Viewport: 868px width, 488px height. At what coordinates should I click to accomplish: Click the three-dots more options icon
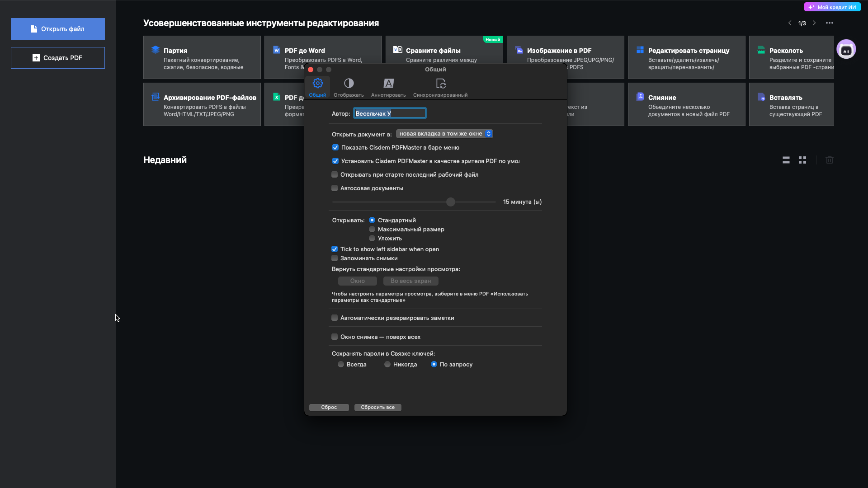(x=830, y=23)
